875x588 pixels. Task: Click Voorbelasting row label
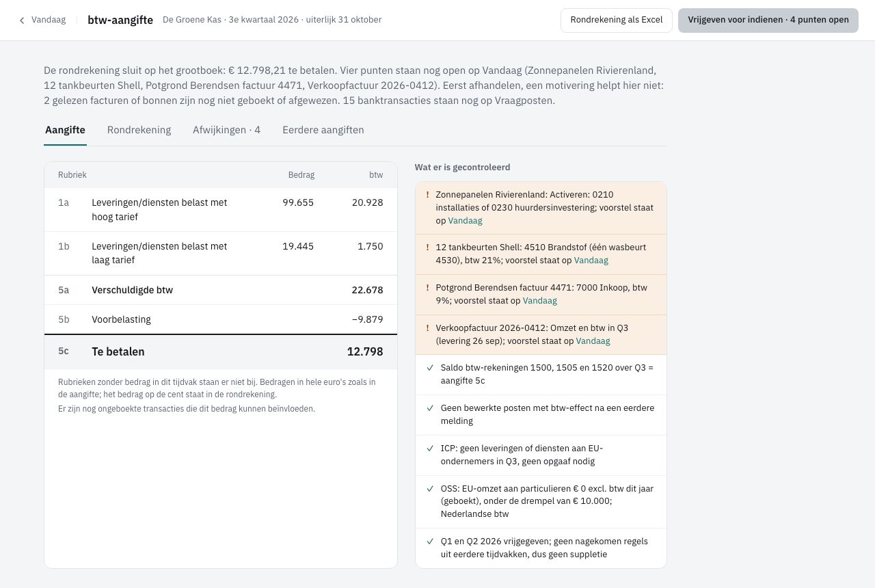point(121,319)
